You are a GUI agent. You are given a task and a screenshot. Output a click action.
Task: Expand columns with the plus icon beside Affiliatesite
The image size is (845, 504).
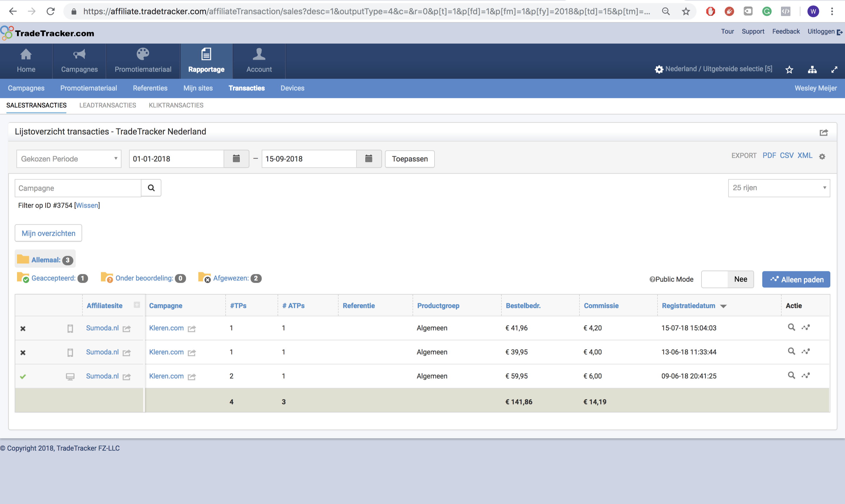(136, 305)
